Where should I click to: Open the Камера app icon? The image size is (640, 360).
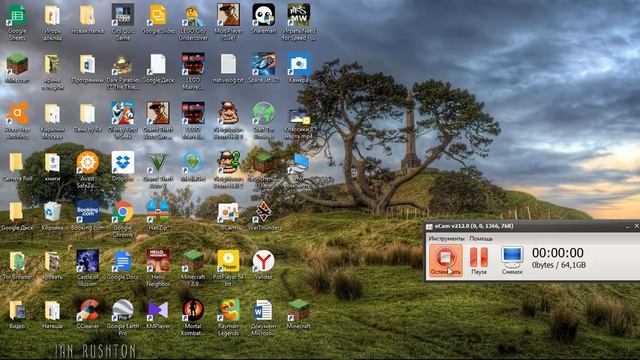tap(298, 69)
